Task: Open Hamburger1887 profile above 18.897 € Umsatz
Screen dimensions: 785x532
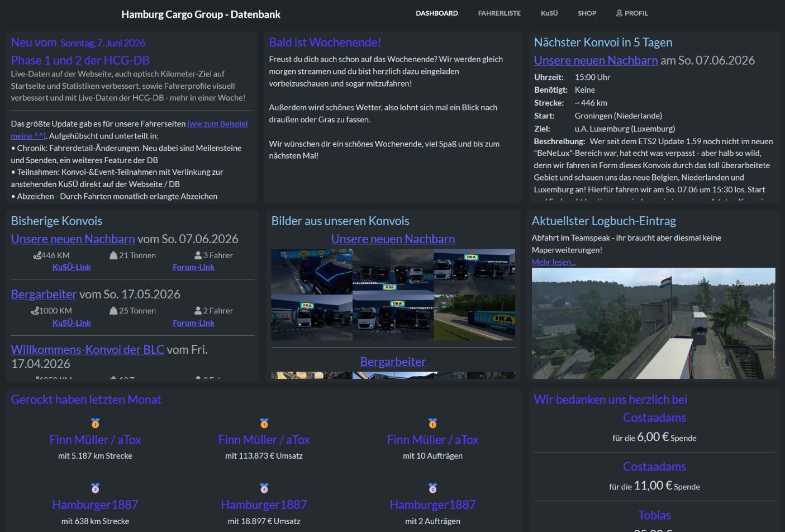Action: click(264, 505)
